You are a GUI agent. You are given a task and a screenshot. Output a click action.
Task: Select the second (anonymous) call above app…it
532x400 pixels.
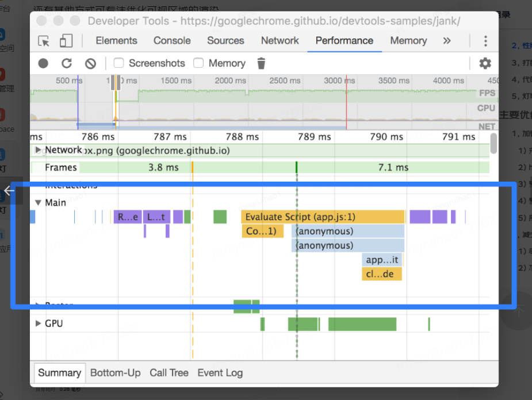coord(348,245)
